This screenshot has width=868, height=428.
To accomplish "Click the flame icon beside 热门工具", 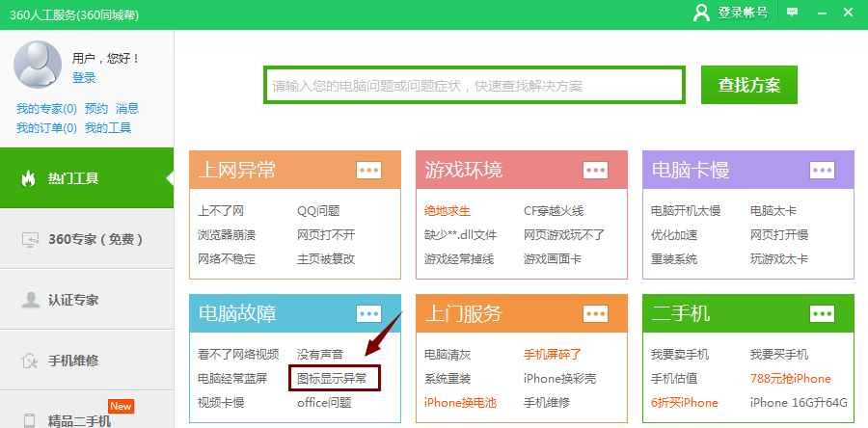I will (x=28, y=178).
